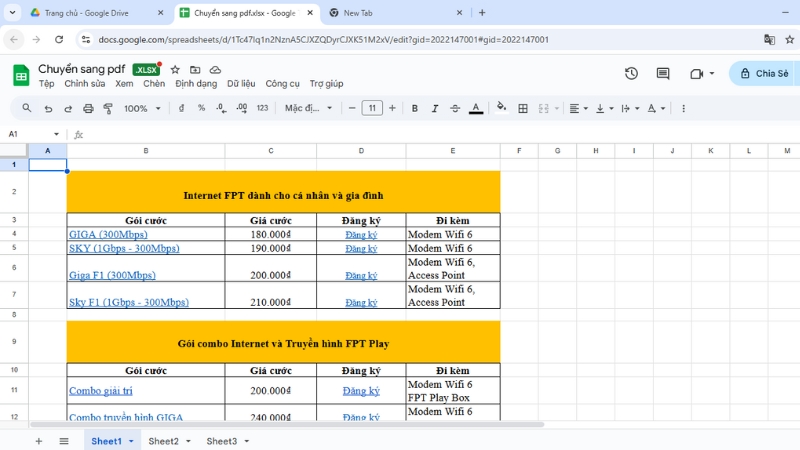Image resolution: width=800 pixels, height=450 pixels.
Task: Show all sheets list icon
Action: click(x=64, y=441)
